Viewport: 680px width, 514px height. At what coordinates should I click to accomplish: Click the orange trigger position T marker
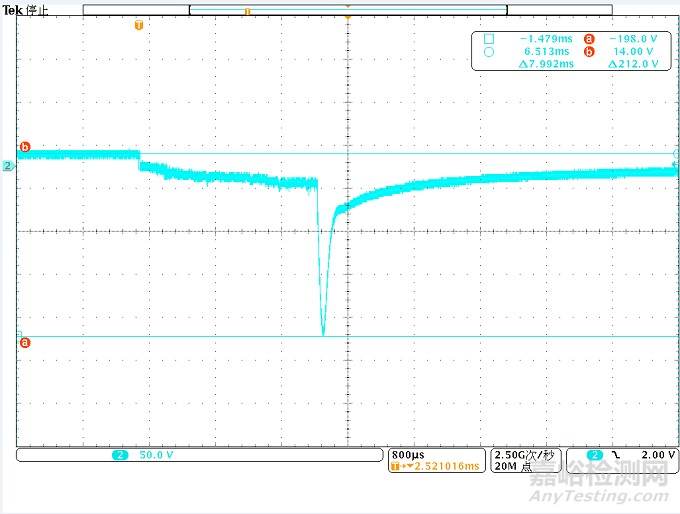click(138, 24)
